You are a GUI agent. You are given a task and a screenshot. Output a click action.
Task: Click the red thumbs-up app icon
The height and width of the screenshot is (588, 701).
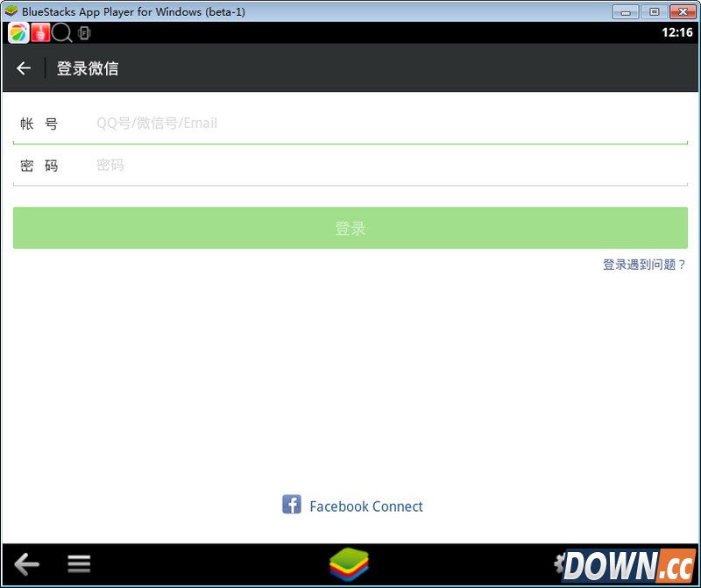(x=40, y=32)
